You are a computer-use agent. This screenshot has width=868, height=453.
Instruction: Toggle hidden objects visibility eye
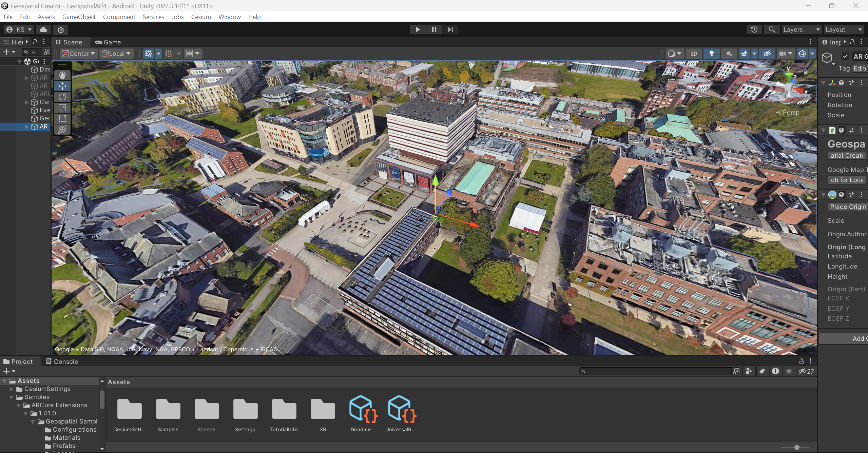[x=767, y=54]
